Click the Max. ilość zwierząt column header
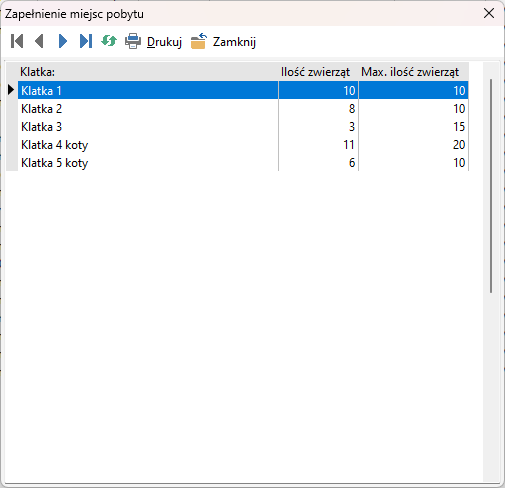Screen dimensions: 505x488 (x=414, y=72)
